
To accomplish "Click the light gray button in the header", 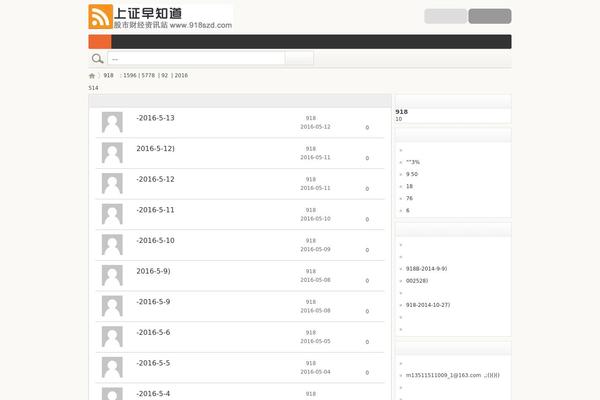I will pyautogui.click(x=445, y=16).
